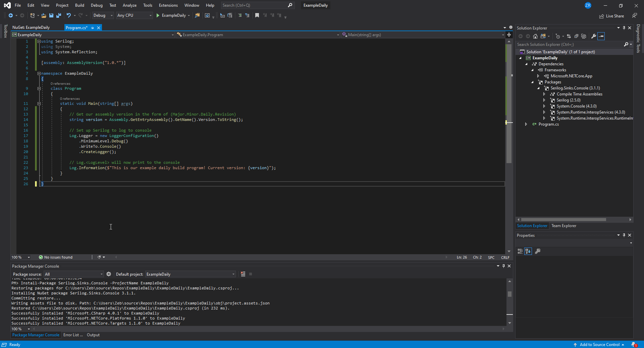Viewport: 644px width, 348px height.
Task: Collapse the using directives outline block
Action: click(39, 41)
